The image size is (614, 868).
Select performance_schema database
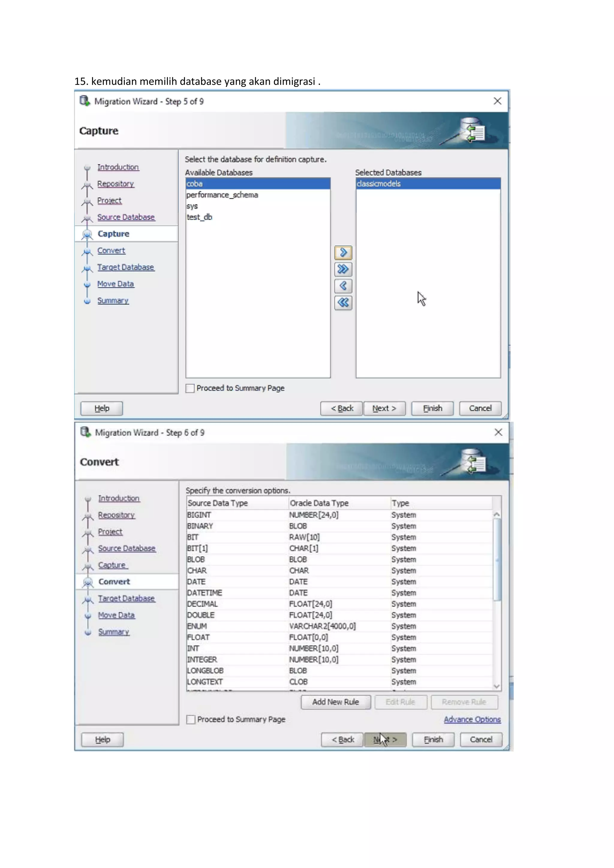[x=258, y=195]
